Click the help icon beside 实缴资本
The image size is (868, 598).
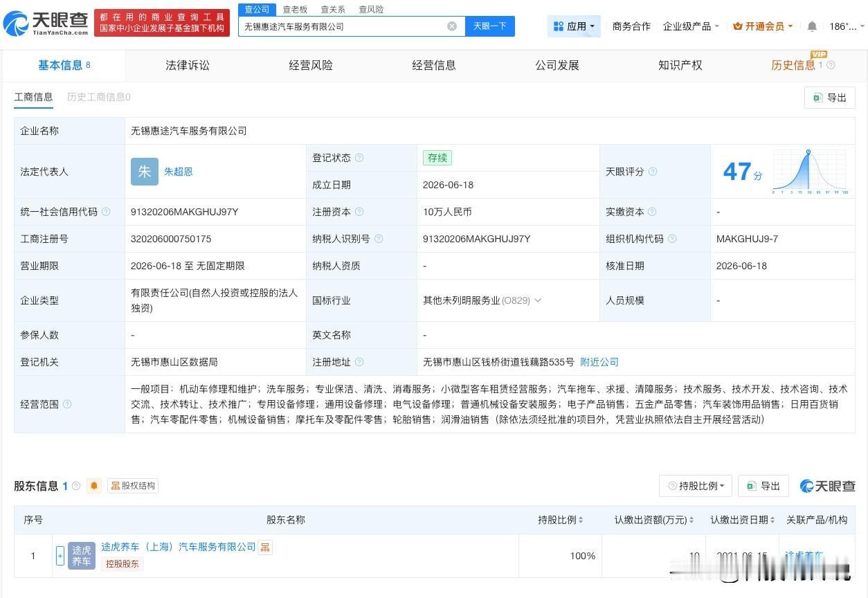(653, 212)
